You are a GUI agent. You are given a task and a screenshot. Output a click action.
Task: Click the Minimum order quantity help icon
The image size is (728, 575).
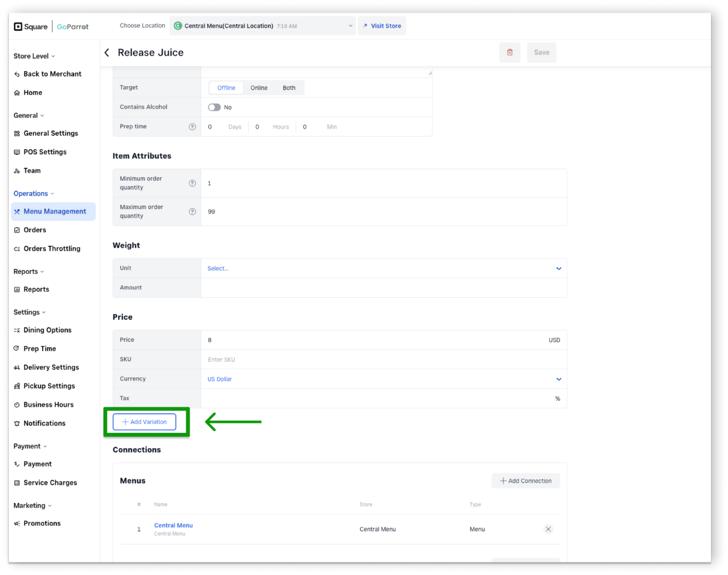coord(192,183)
